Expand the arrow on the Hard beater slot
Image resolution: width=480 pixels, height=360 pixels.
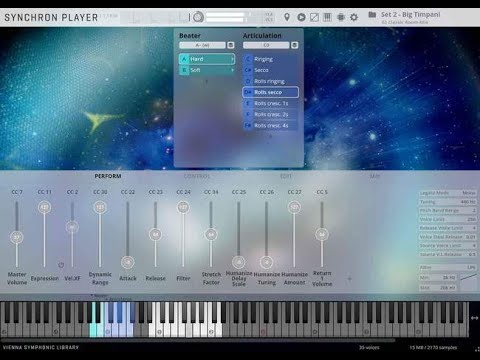pos(232,59)
